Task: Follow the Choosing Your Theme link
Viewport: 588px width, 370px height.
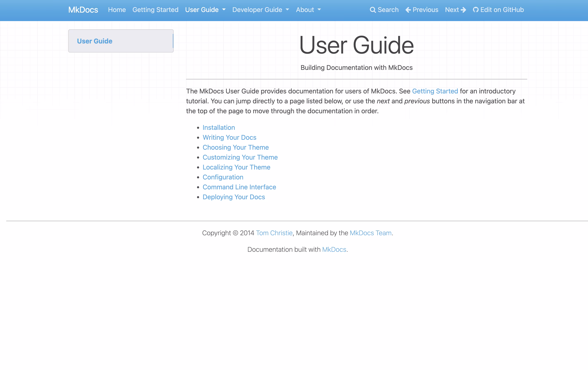Action: pyautogui.click(x=235, y=147)
